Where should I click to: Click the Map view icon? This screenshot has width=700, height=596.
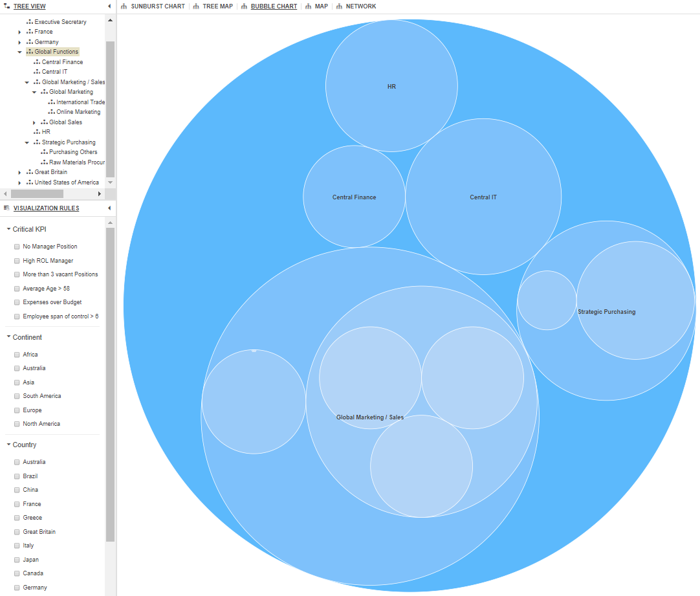pos(308,6)
